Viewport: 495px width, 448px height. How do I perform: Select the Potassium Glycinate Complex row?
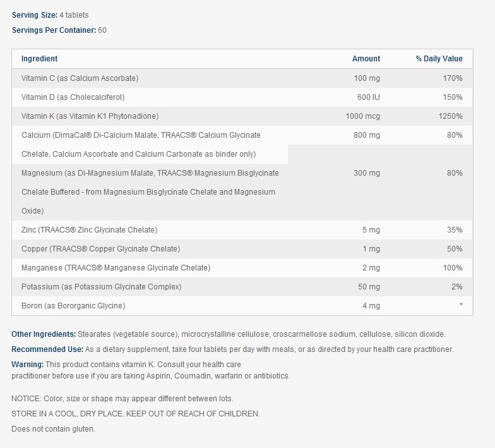click(101, 287)
